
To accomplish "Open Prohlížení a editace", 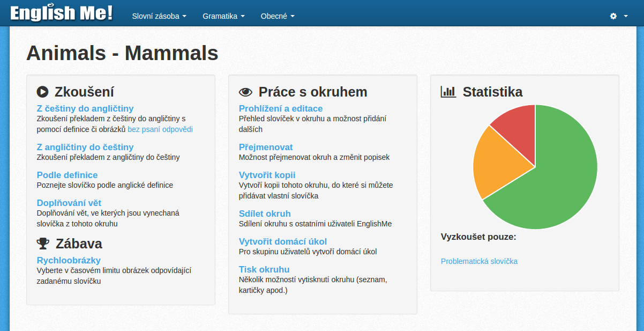I will [281, 108].
